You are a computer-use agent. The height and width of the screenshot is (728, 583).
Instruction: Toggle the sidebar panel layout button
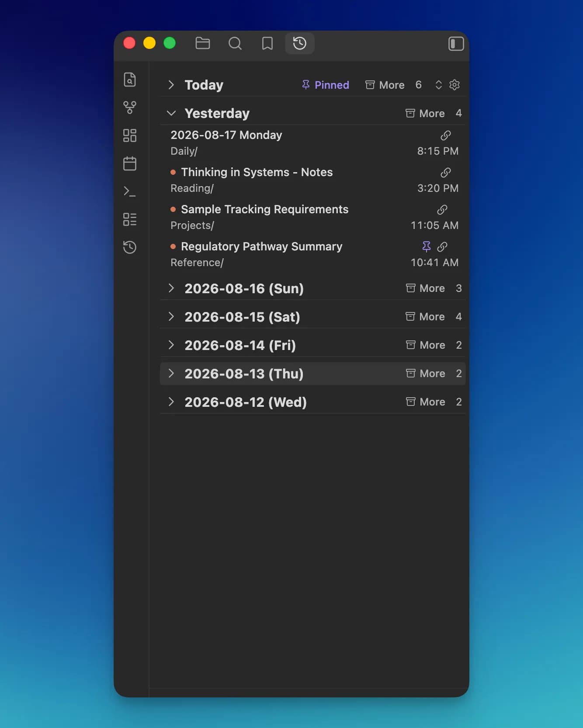pyautogui.click(x=456, y=44)
